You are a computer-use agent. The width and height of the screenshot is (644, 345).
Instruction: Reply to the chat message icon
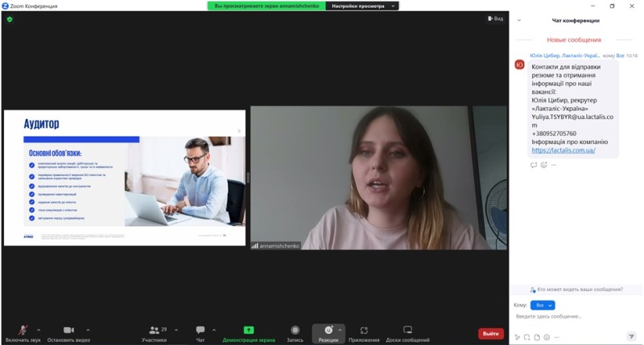point(534,165)
